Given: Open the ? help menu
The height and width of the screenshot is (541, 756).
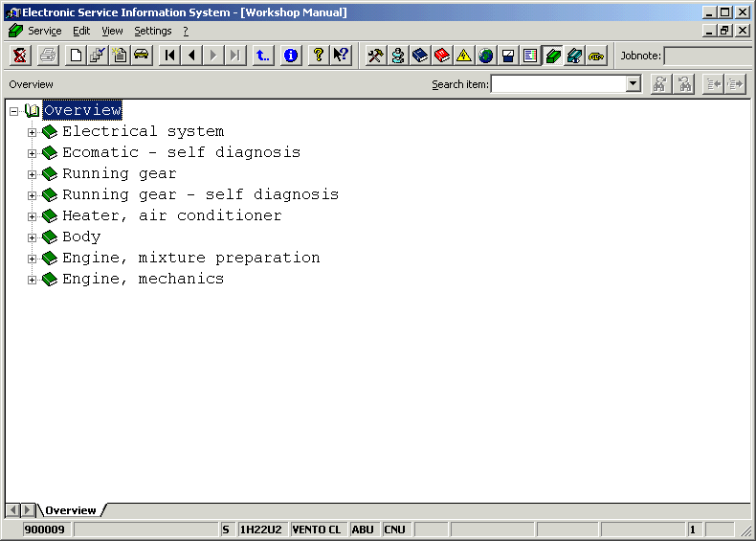Looking at the screenshot, I should pyautogui.click(x=186, y=31).
